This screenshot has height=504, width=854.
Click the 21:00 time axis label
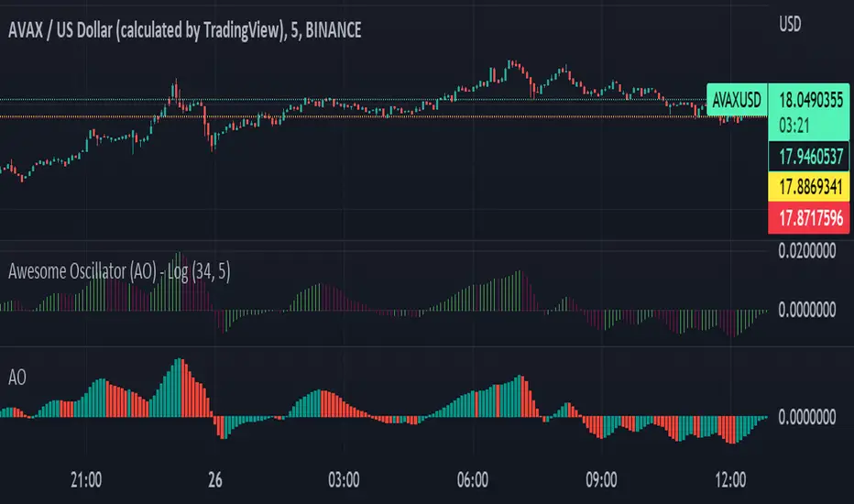[86, 480]
